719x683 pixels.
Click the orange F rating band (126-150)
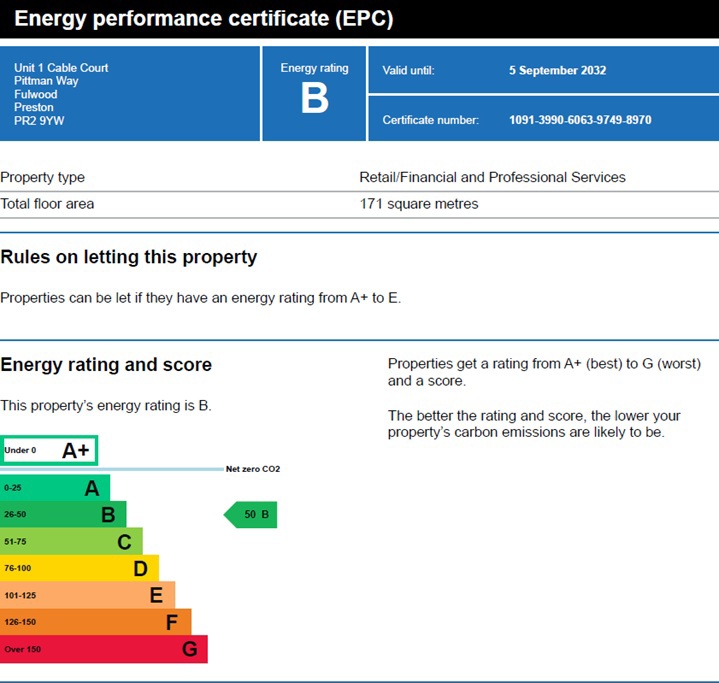pyautogui.click(x=95, y=622)
